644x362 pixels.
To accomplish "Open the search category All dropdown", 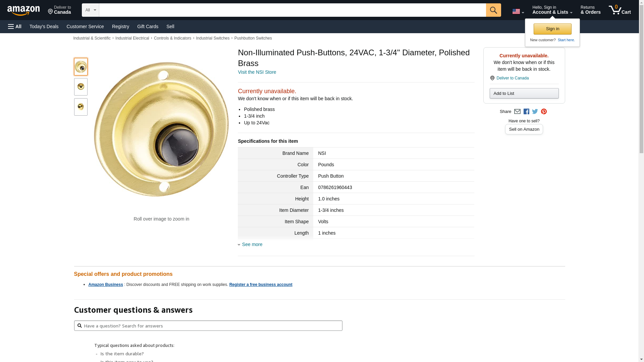I will click(90, 10).
